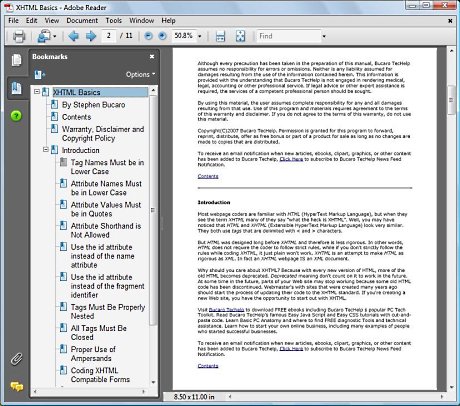The width and height of the screenshot is (460, 406).
Task: Select Attribute Values Must be in Quotes
Action: [106, 209]
